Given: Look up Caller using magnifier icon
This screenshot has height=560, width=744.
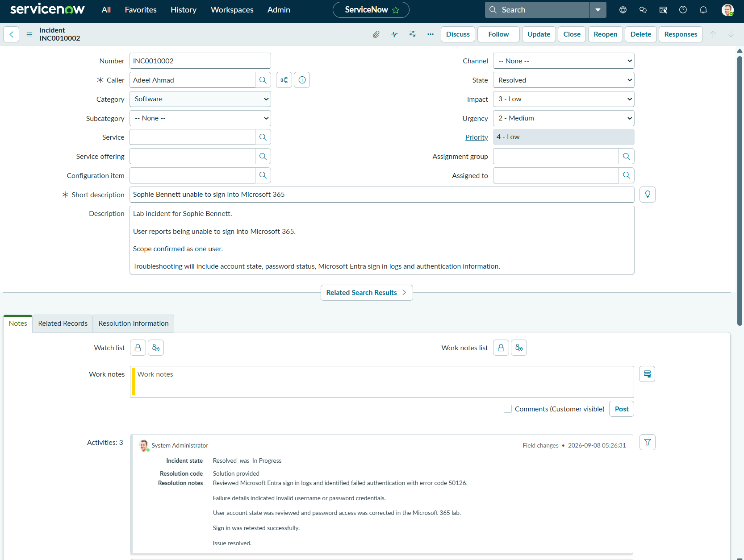Looking at the screenshot, I should click(x=263, y=80).
